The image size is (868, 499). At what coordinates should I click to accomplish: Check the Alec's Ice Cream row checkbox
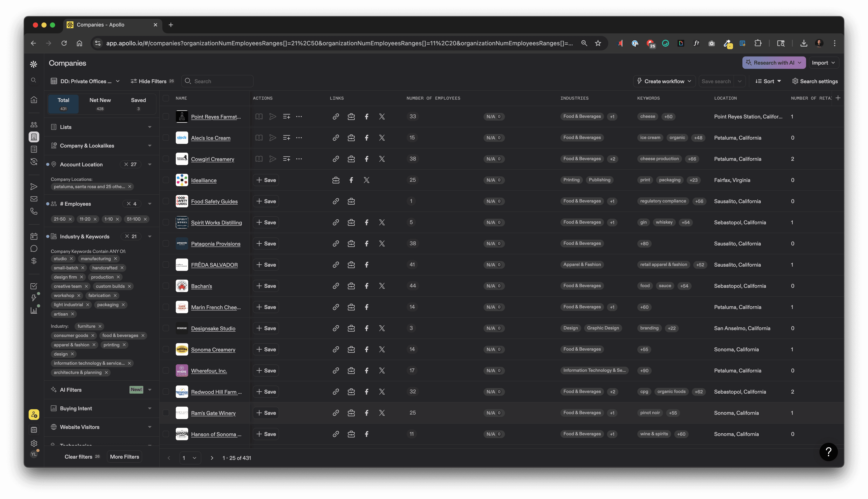pyautogui.click(x=166, y=138)
